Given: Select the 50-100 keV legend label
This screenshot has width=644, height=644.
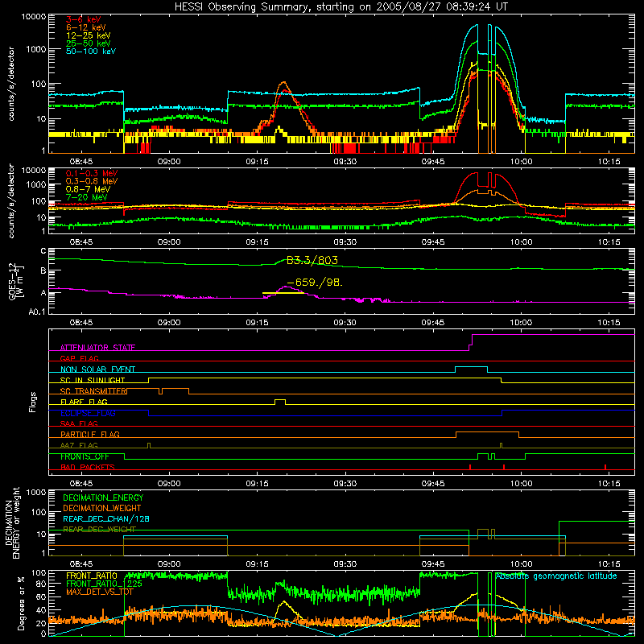Looking at the screenshot, I should (91, 52).
